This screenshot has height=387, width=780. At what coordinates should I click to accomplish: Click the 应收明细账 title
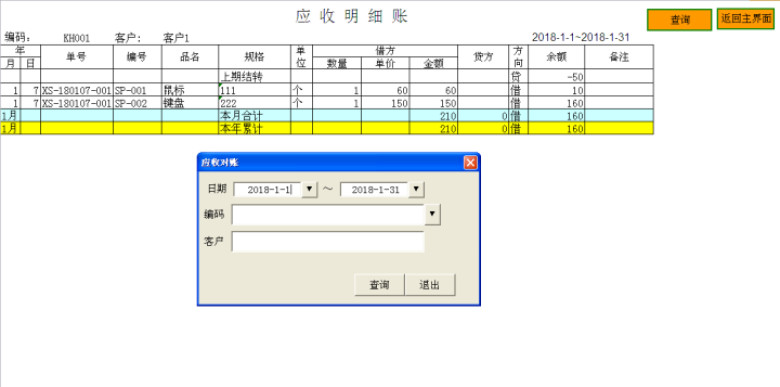[352, 16]
